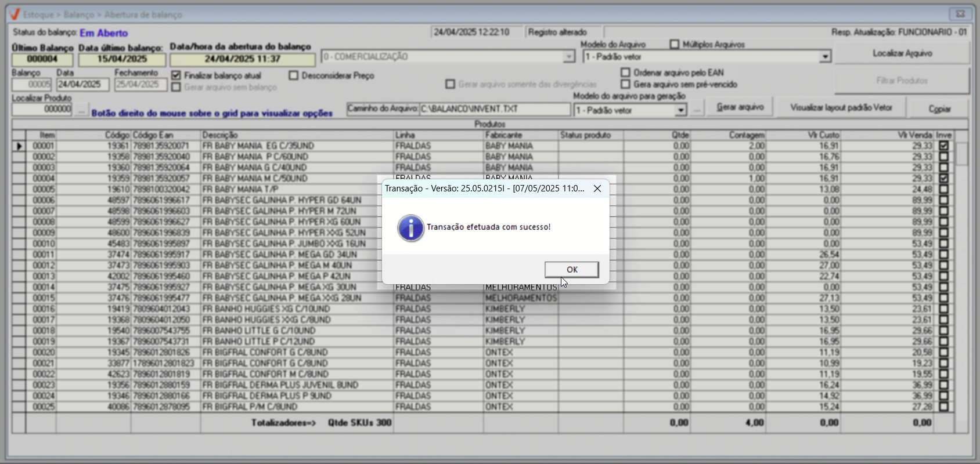Click the Descrição column header
Image resolution: width=980 pixels, height=464 pixels.
(298, 135)
